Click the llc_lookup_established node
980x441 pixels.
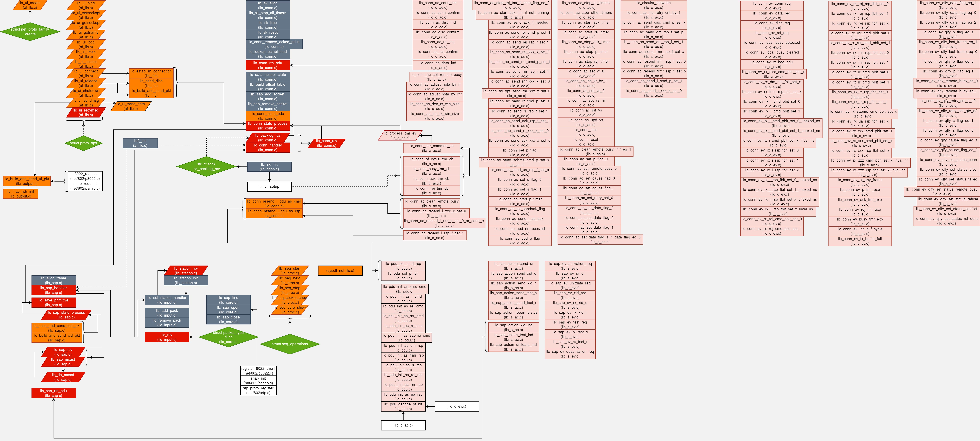268,54
